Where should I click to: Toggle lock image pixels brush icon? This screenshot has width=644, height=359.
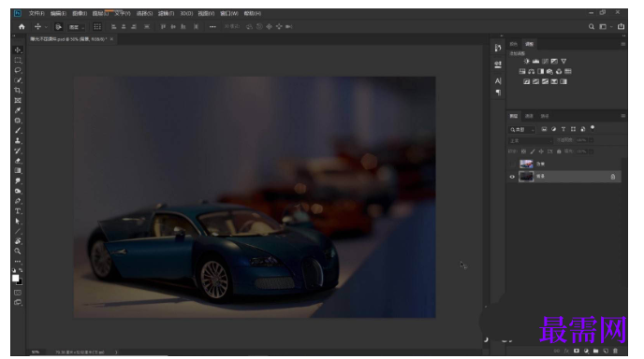[x=533, y=151]
